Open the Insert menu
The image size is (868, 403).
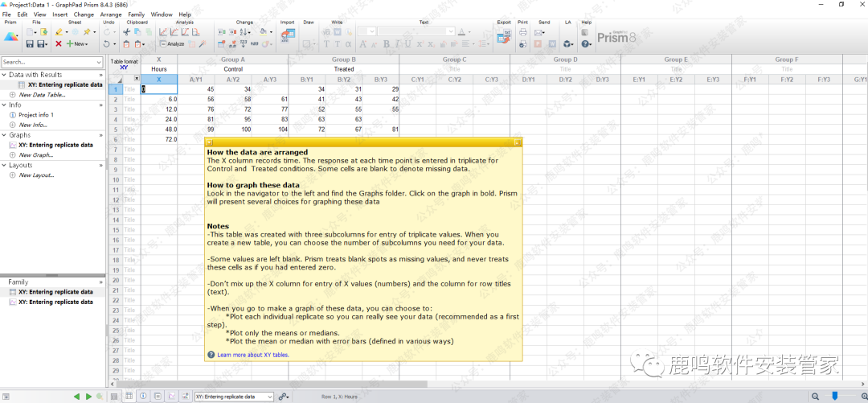[x=60, y=14]
